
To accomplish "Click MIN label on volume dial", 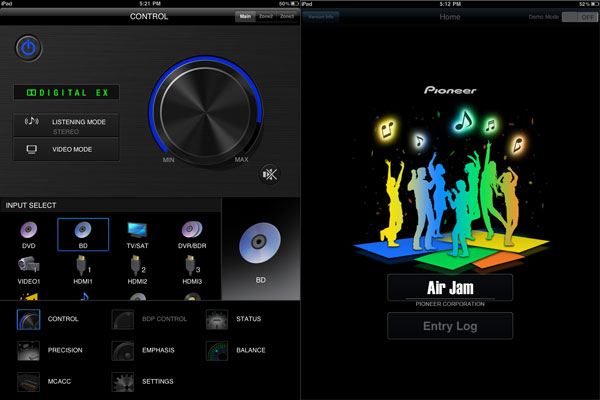I will pos(168,160).
